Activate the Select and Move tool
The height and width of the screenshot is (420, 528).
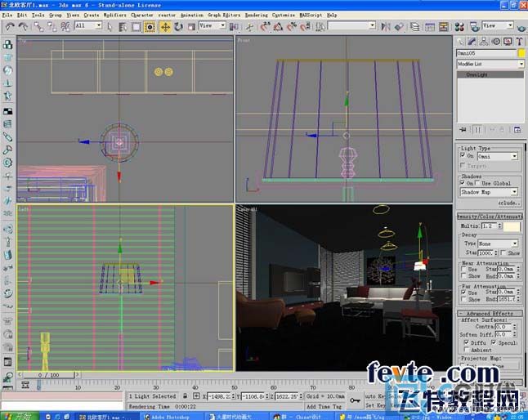coord(165,27)
